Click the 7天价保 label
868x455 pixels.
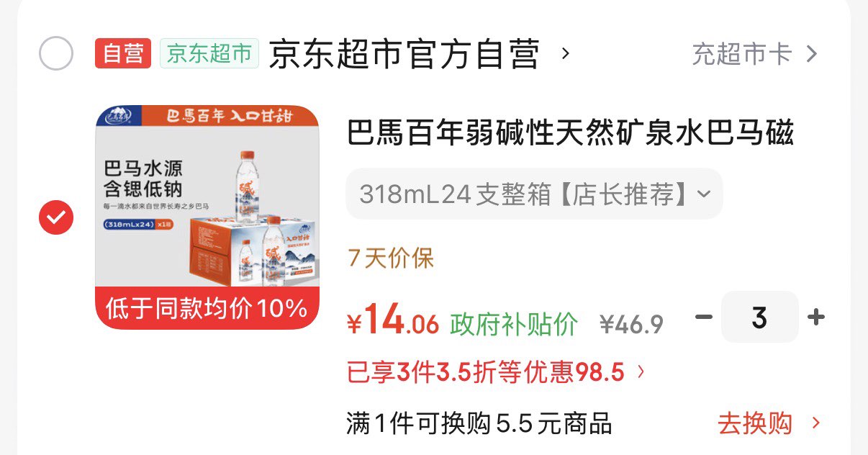click(391, 258)
